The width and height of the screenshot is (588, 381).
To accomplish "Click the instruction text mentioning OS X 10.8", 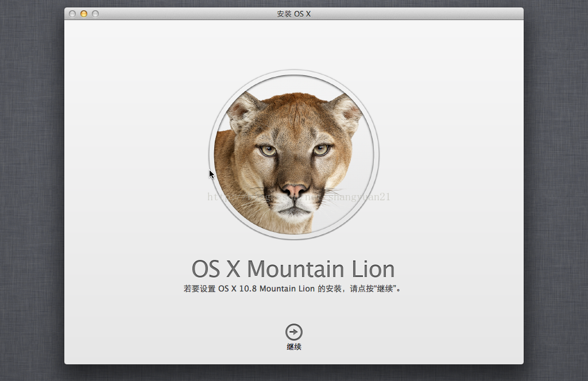I will [x=292, y=289].
